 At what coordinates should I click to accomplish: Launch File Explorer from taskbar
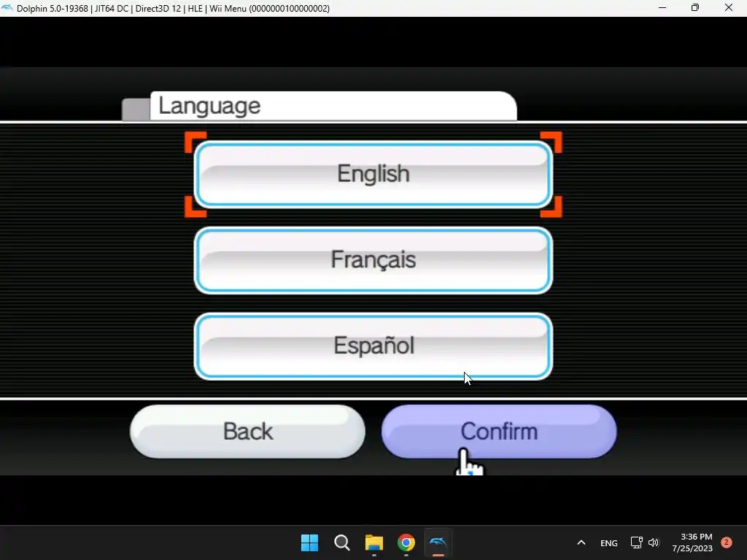coord(374,542)
